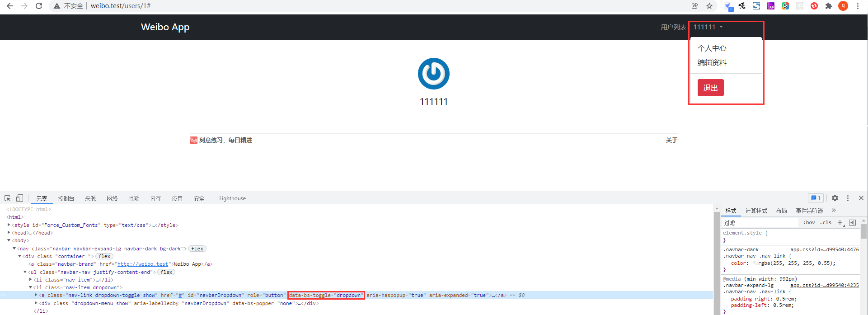The width and height of the screenshot is (868, 315).
Task: Toggle the 111111 navbar dropdown
Action: coord(708,27)
